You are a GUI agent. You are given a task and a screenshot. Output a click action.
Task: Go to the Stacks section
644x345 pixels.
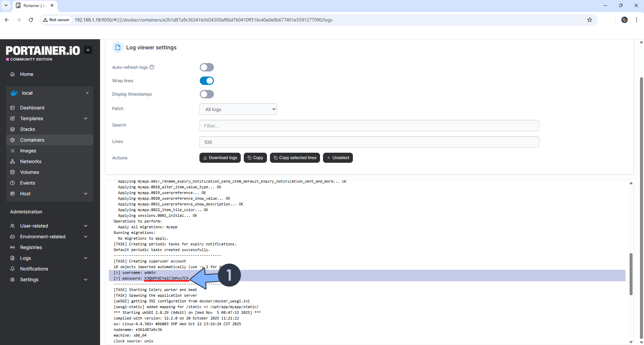pos(28,129)
